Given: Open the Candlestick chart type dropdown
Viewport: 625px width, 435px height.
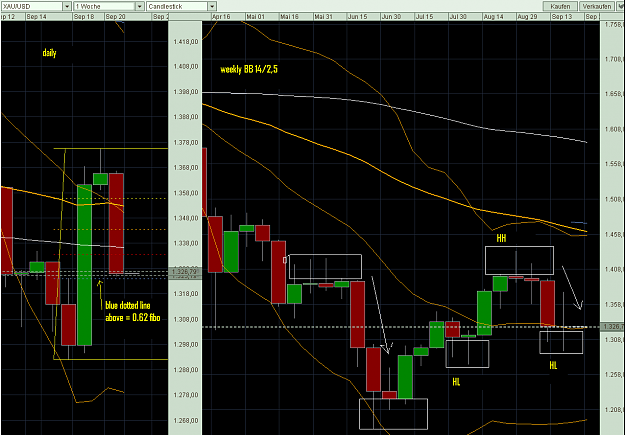Looking at the screenshot, I should click(x=181, y=6).
